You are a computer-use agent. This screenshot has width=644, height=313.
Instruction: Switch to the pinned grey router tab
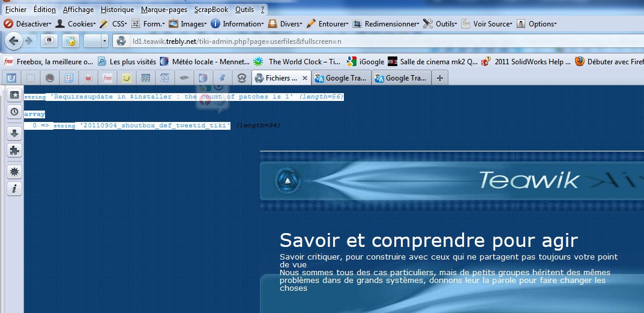click(184, 77)
